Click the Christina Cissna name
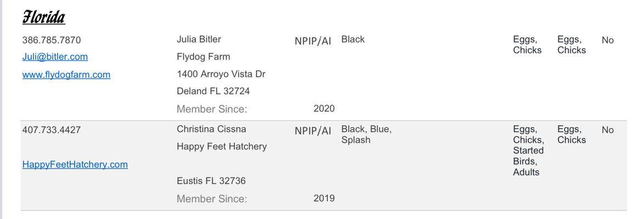 (x=212, y=129)
